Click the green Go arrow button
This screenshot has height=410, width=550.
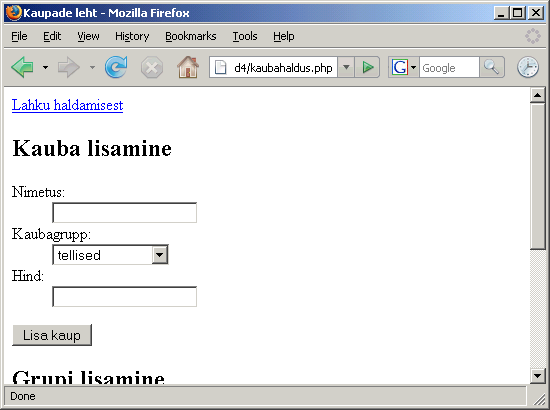(x=367, y=67)
